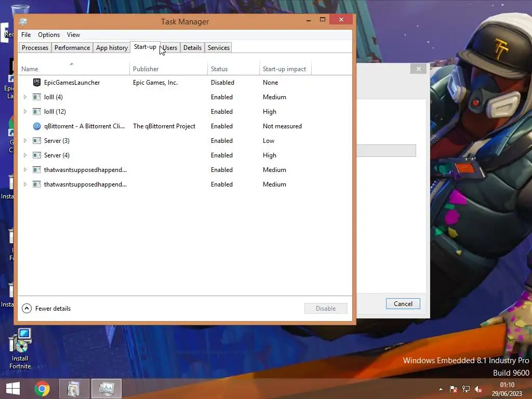Switch to the Processes tab
The height and width of the screenshot is (399, 532).
pyautogui.click(x=35, y=48)
